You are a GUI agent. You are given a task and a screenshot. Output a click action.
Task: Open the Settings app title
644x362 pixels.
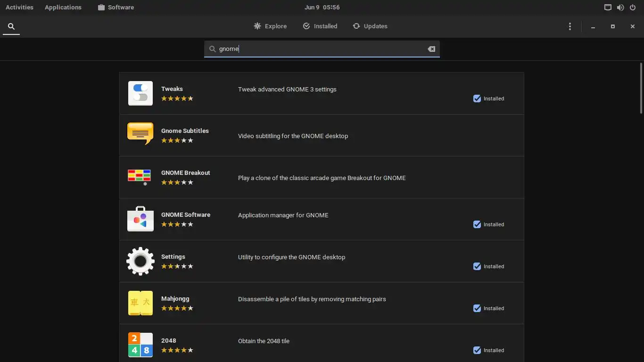[x=173, y=256]
